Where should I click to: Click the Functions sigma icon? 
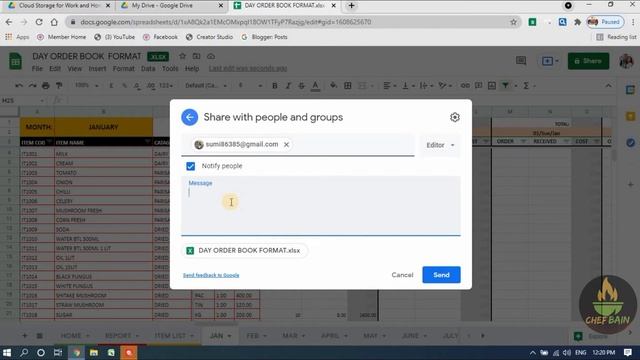[x=526, y=86]
